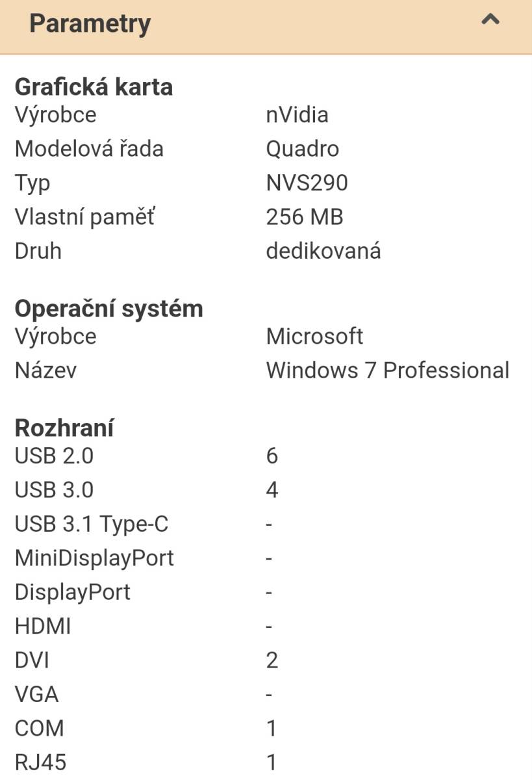Click the NVS290 type value
This screenshot has width=532, height=780.
pyautogui.click(x=307, y=183)
